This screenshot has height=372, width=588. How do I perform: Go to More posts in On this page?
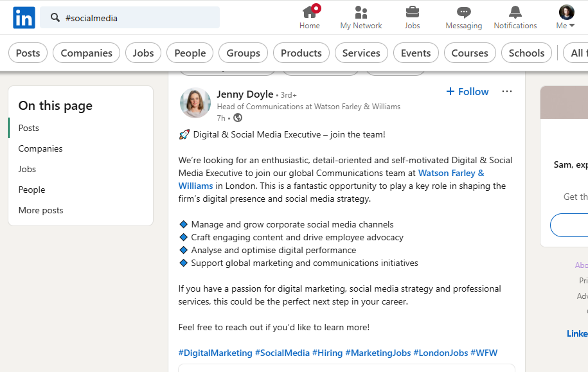pyautogui.click(x=41, y=210)
